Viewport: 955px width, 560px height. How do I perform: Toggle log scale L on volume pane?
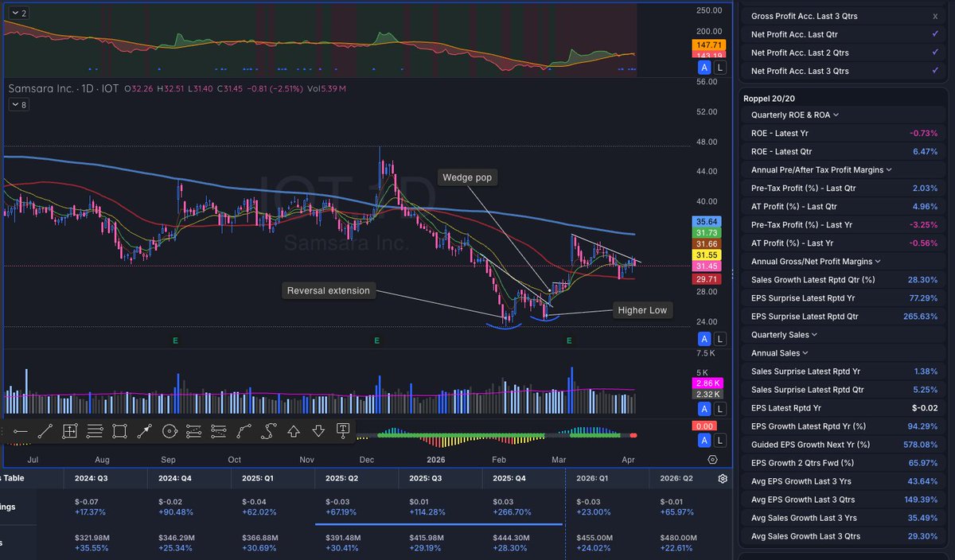720,409
